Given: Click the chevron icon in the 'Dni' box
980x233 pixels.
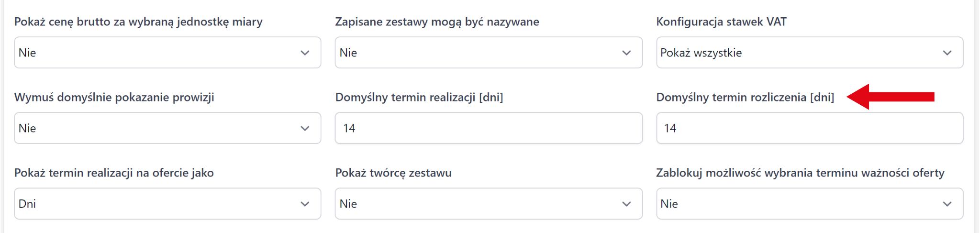Looking at the screenshot, I should coord(305,204).
